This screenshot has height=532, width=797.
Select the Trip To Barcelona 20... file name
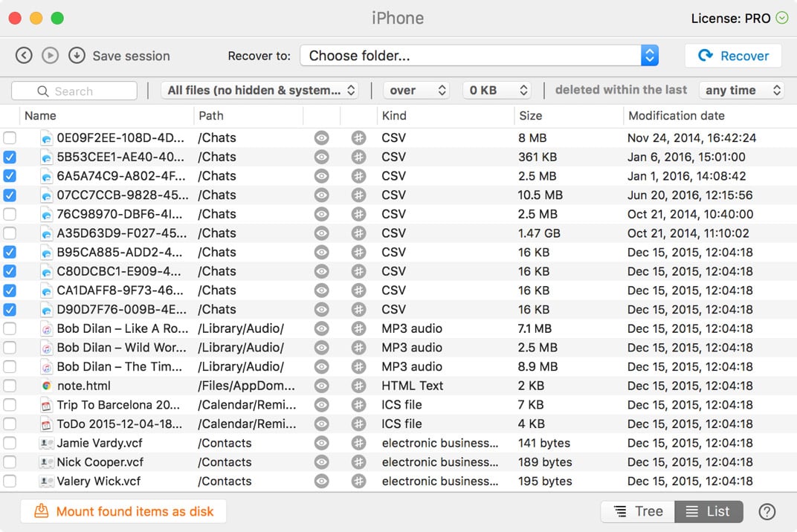tap(118, 405)
